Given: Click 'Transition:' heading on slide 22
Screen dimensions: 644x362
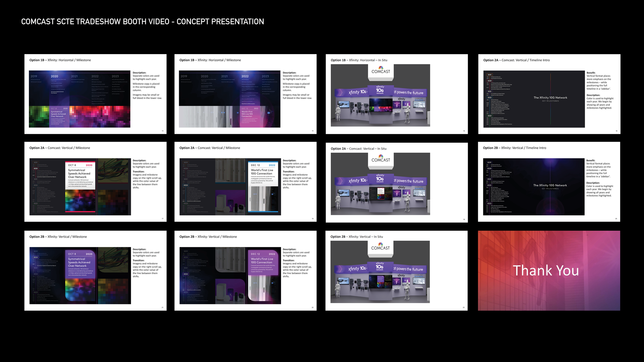Looking at the screenshot, I should (289, 261).
